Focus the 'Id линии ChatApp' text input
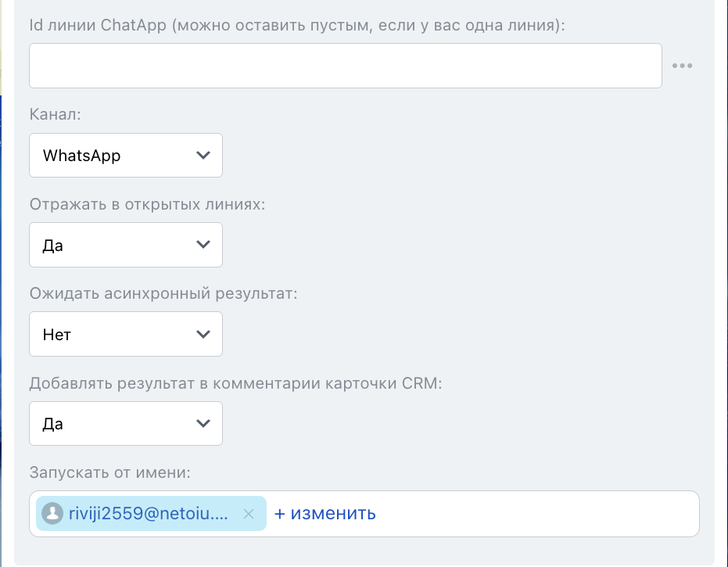728x567 pixels. (x=345, y=66)
